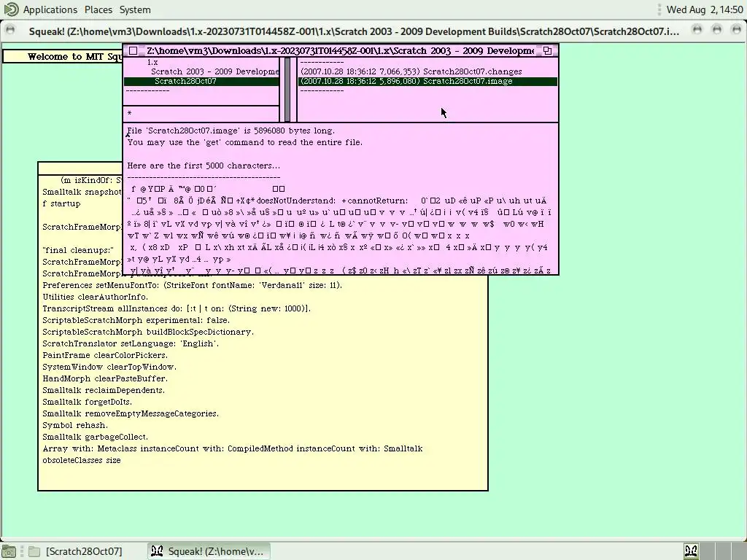Click the Squeak tray icon at bottom right
The height and width of the screenshot is (560, 747).
pos(691,551)
